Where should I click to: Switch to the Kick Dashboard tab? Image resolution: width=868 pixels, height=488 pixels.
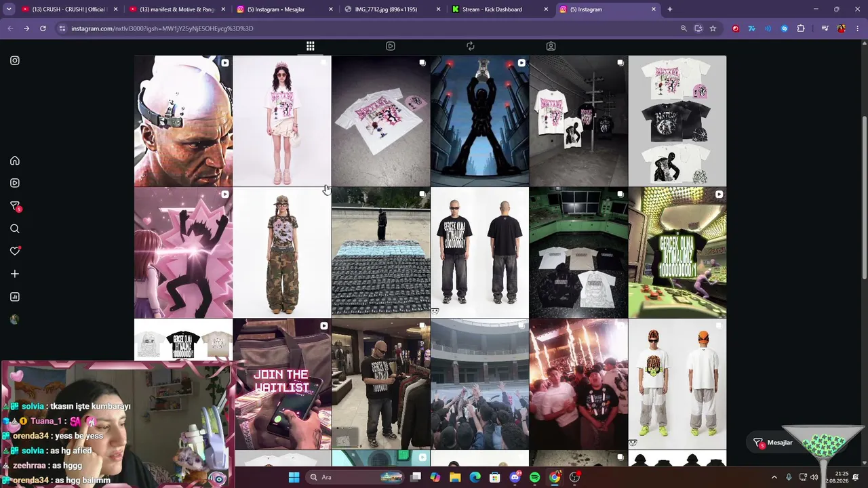pyautogui.click(x=499, y=9)
